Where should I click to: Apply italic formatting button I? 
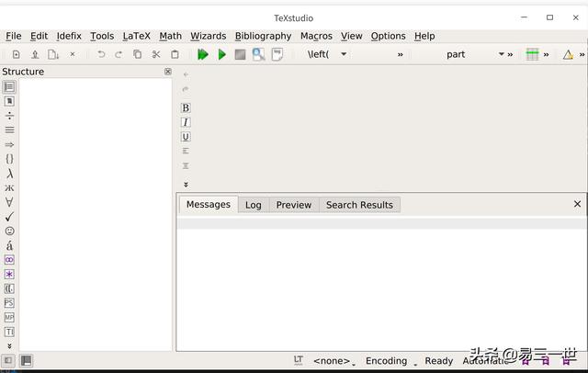click(x=186, y=122)
